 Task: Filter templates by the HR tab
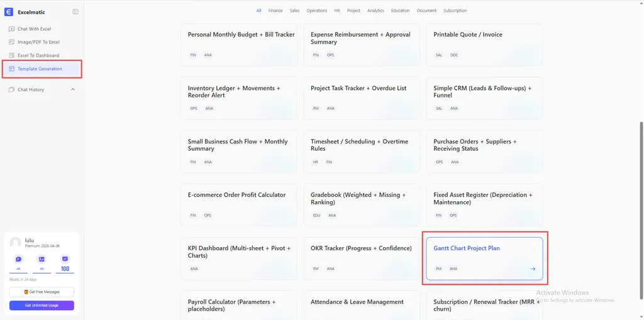coord(337,11)
